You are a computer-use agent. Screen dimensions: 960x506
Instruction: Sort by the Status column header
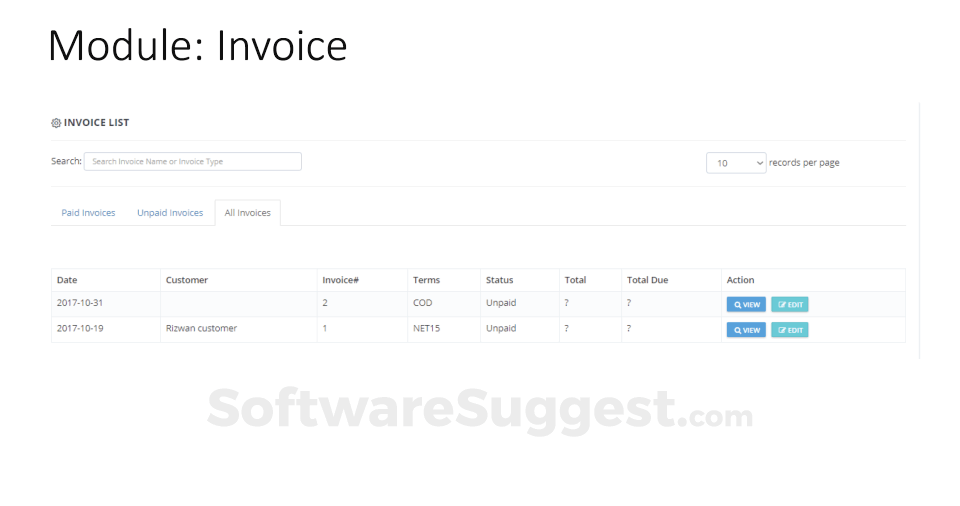click(499, 280)
